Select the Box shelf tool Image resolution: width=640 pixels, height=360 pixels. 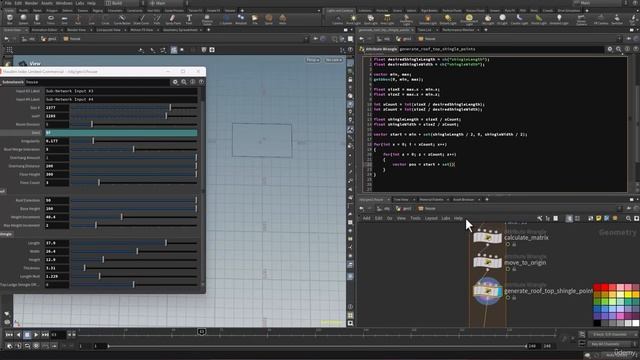[10, 19]
